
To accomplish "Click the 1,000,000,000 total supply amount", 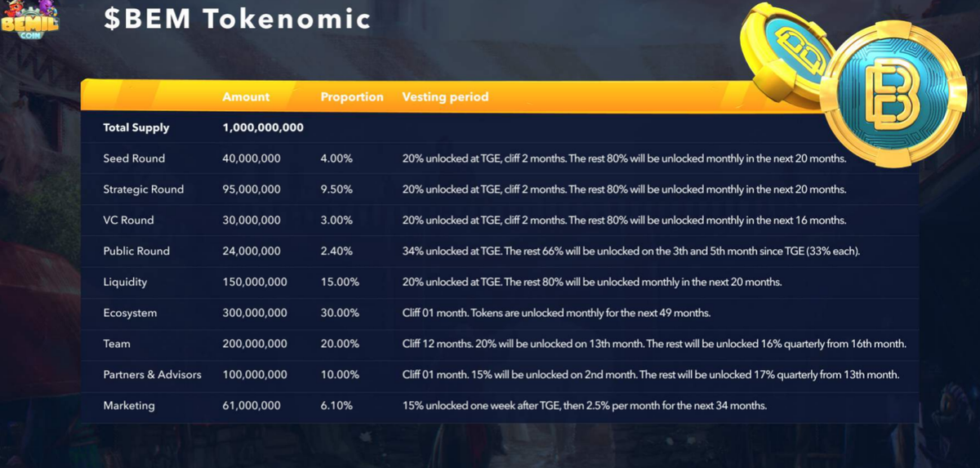I will pyautogui.click(x=263, y=127).
